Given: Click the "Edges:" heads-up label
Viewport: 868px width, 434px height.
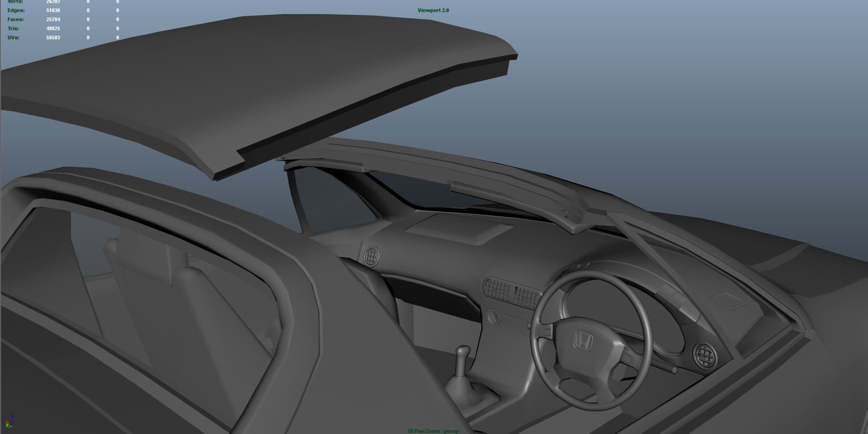Looking at the screenshot, I should click(16, 10).
